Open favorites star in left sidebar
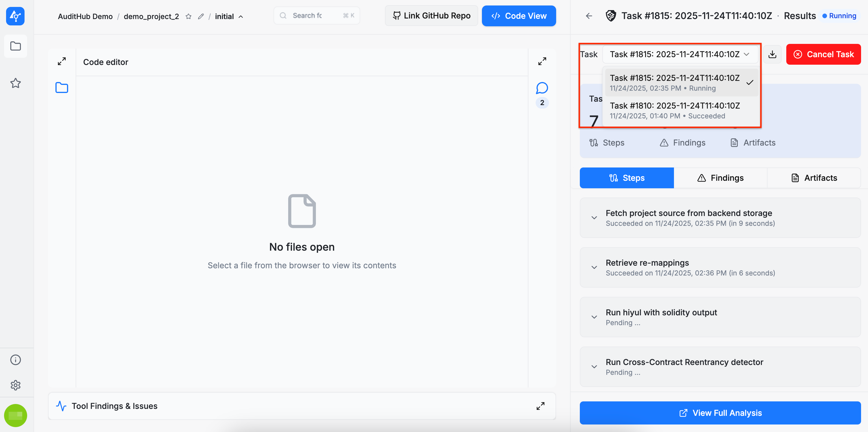The width and height of the screenshot is (868, 432). point(16,83)
